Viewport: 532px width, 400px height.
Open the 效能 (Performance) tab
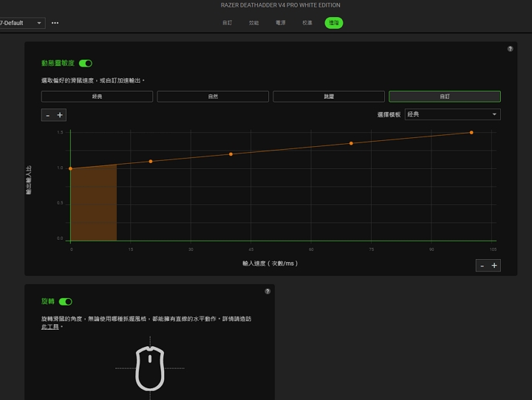coord(253,23)
